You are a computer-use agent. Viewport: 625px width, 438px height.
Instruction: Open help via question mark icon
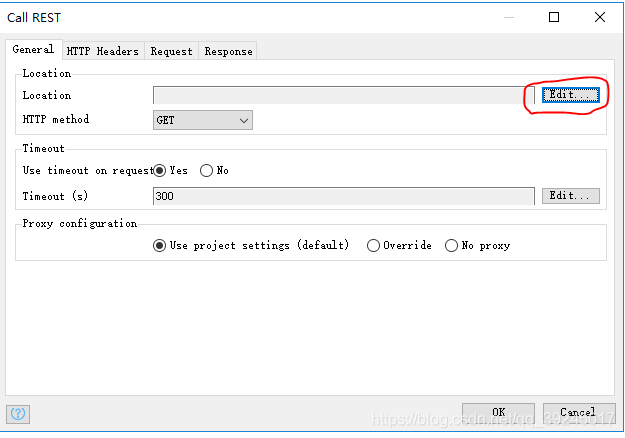click(x=18, y=414)
